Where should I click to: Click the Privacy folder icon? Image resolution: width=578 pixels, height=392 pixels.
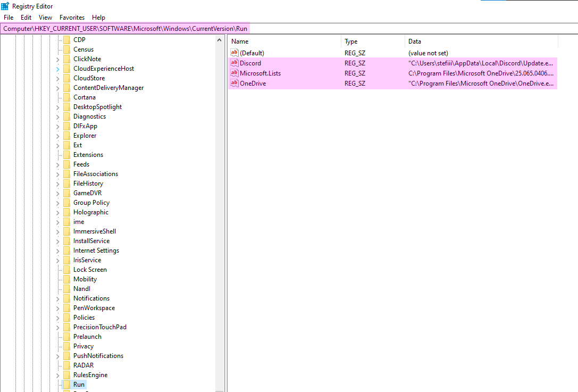tap(66, 346)
